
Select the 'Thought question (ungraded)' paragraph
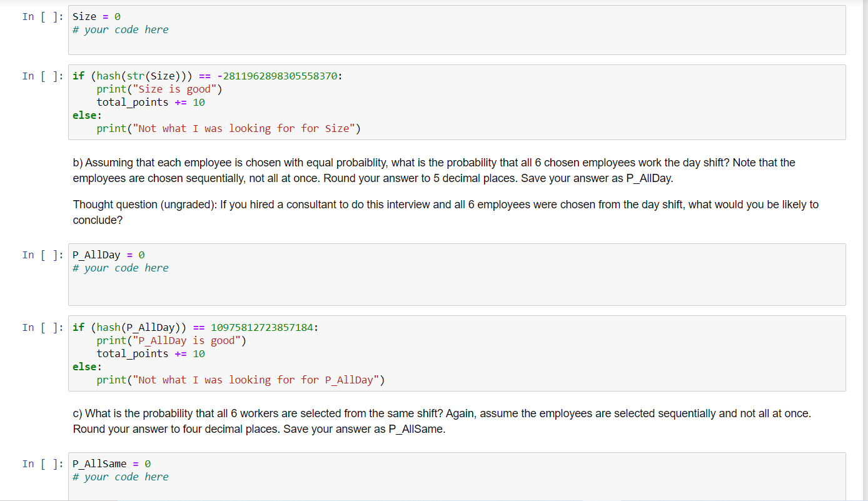[x=446, y=212]
